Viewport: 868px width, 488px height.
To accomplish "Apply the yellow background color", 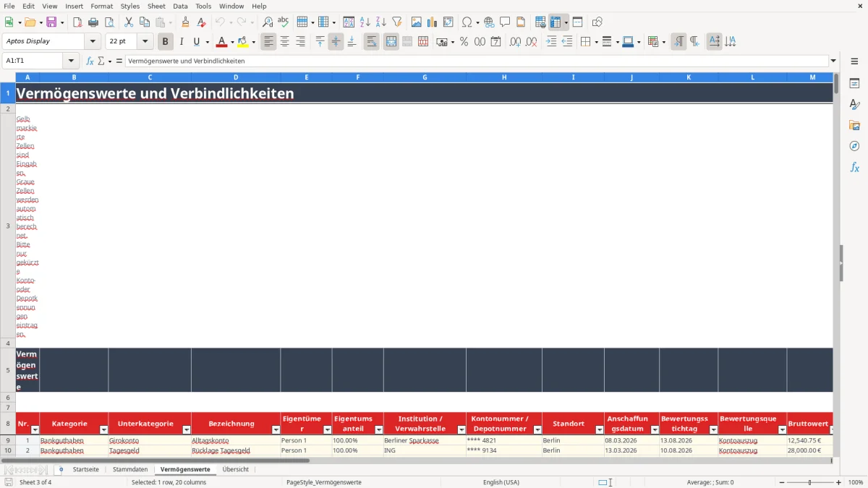I will [x=242, y=42].
